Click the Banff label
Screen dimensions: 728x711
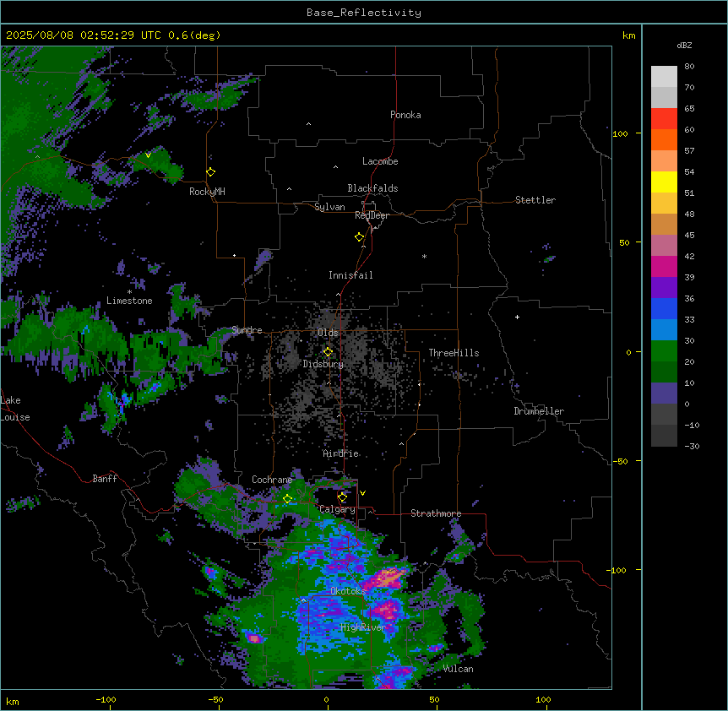pos(105,479)
